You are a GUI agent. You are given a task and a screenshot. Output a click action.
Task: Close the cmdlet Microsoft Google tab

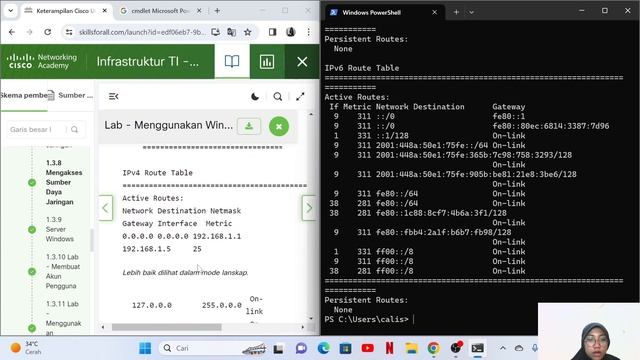tap(199, 11)
